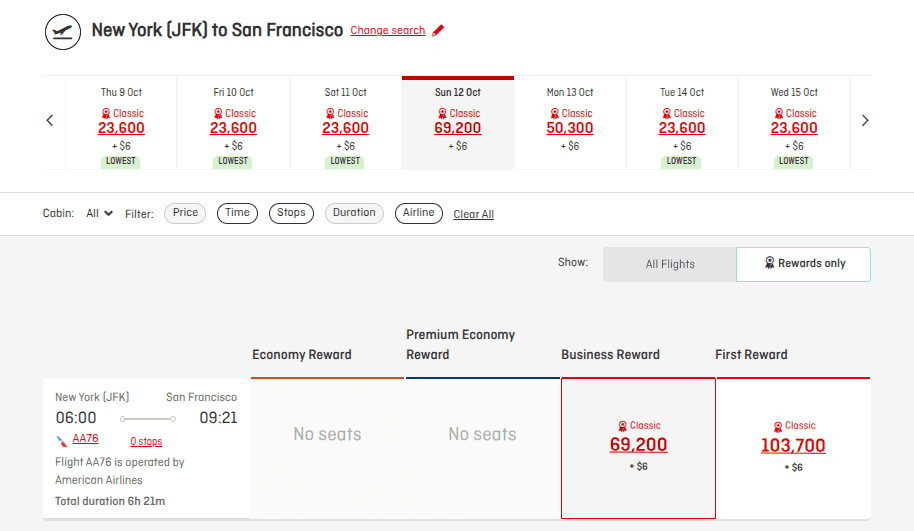Click the 23,600 price under Thu 9 Oct
This screenshot has width=914, height=531.
tap(121, 128)
